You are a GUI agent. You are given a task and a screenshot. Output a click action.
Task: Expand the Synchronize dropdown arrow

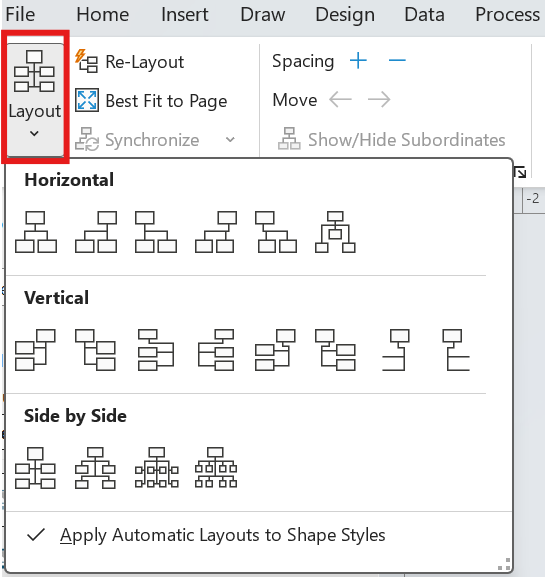[230, 139]
